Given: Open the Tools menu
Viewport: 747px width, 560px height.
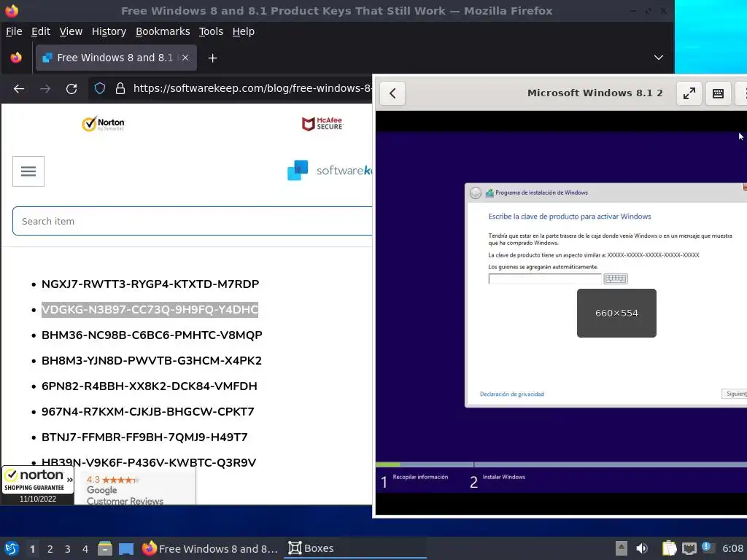Looking at the screenshot, I should pyautogui.click(x=211, y=31).
